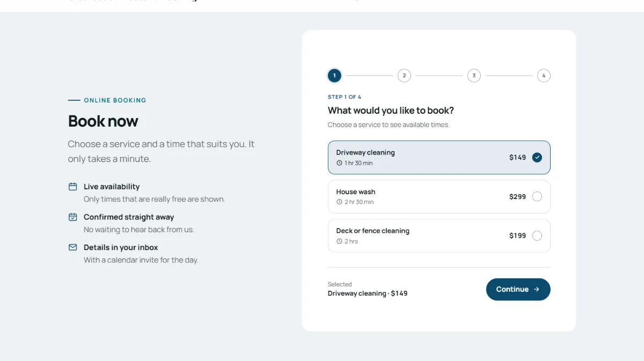Screen dimensions: 644x361
Task: Click the $149 price in Driveway cleaning card
Action: tap(517, 157)
